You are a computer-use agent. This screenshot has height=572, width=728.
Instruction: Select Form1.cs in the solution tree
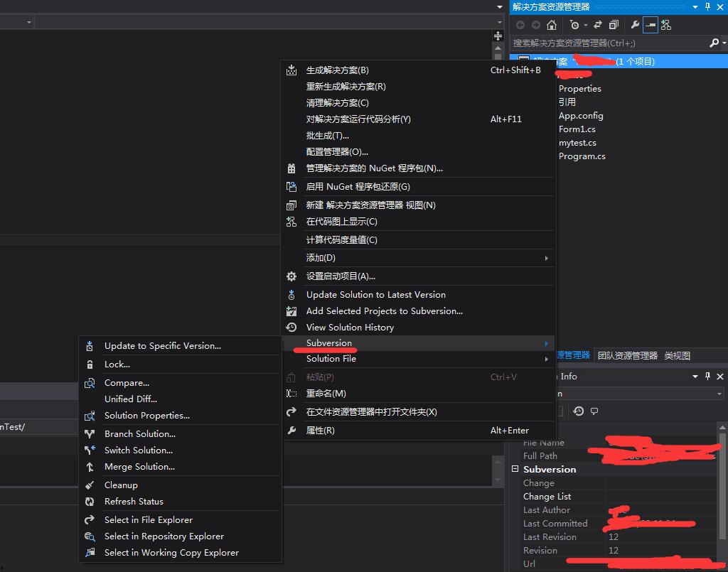point(577,129)
